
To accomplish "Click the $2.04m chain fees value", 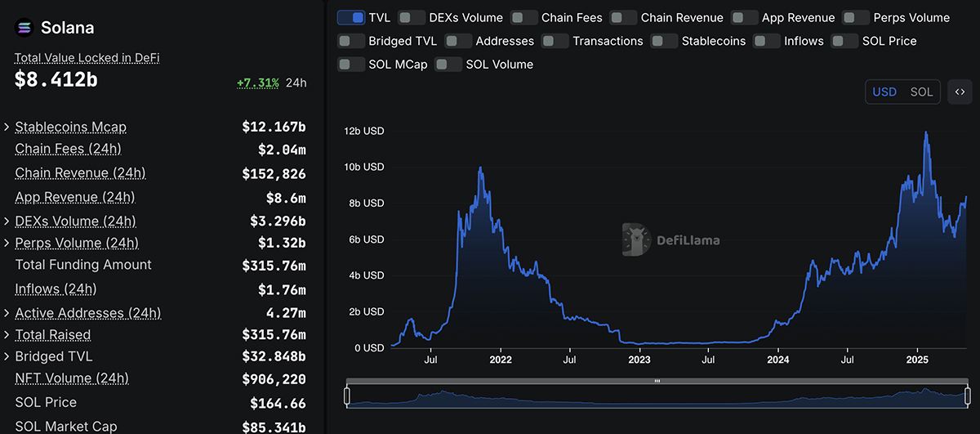I will [x=281, y=149].
